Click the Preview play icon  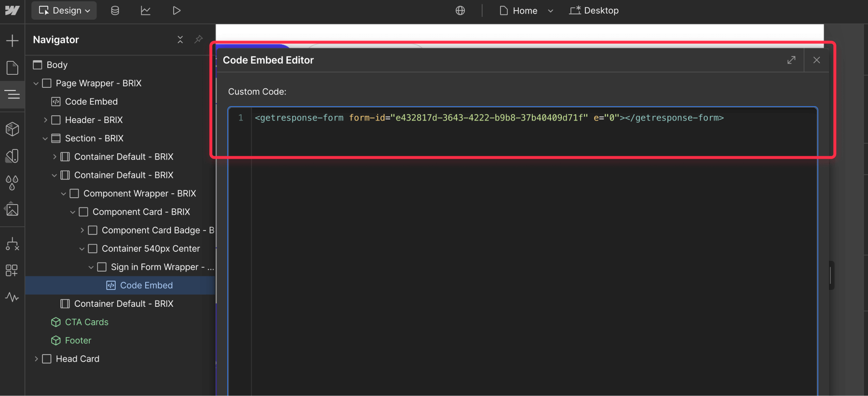176,11
